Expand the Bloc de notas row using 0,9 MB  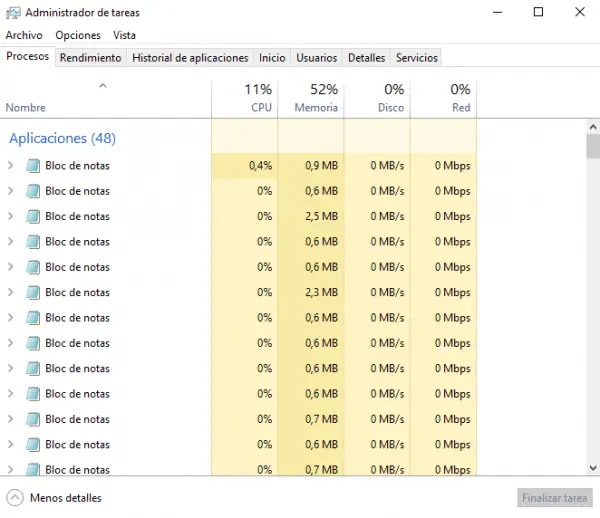tap(11, 165)
